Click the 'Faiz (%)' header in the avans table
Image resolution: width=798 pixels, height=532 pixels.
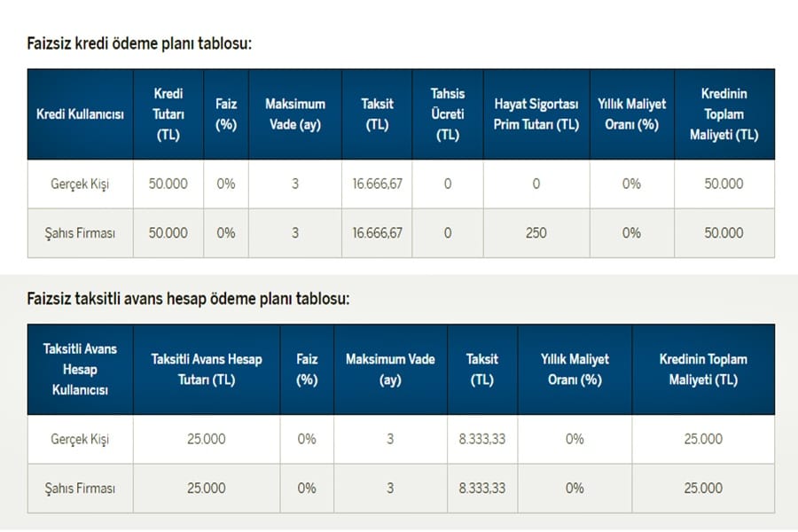click(x=307, y=369)
